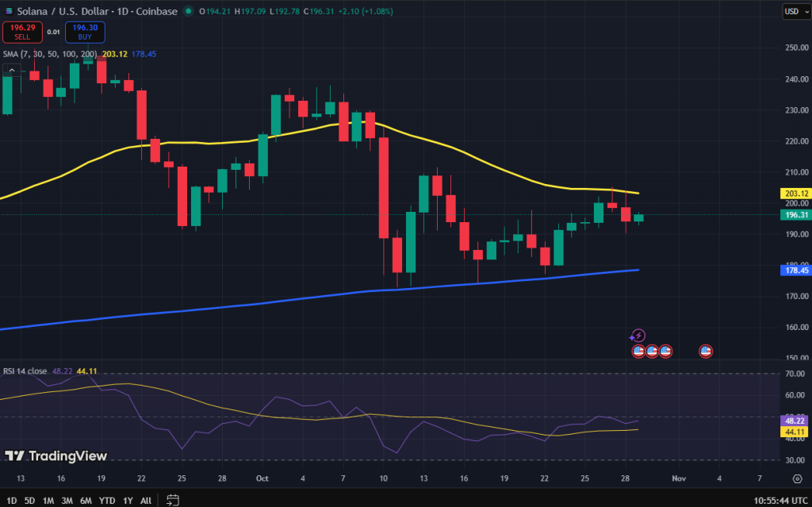This screenshot has height=507, width=812.
Task: Switch to the 5D time range
Action: point(29,501)
